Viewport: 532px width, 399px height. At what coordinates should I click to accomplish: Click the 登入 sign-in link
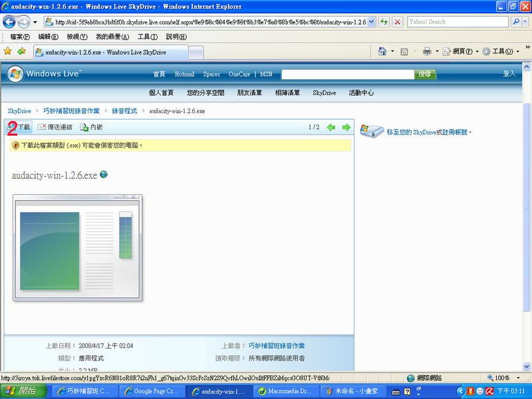pos(509,73)
